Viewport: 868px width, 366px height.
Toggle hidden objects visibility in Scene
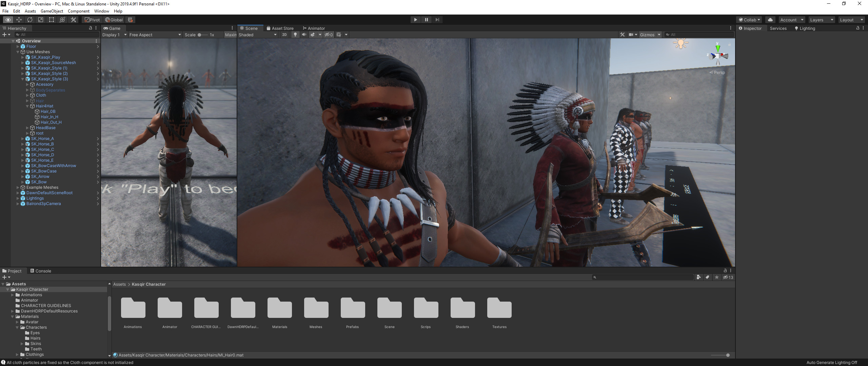(x=329, y=35)
